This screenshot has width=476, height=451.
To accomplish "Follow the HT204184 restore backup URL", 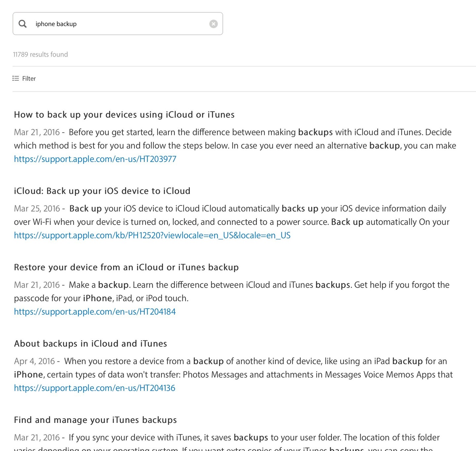I will click(95, 311).
